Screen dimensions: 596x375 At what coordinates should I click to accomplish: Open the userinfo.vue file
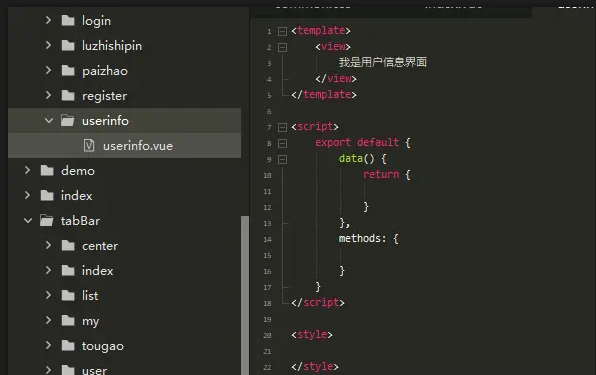coord(138,146)
